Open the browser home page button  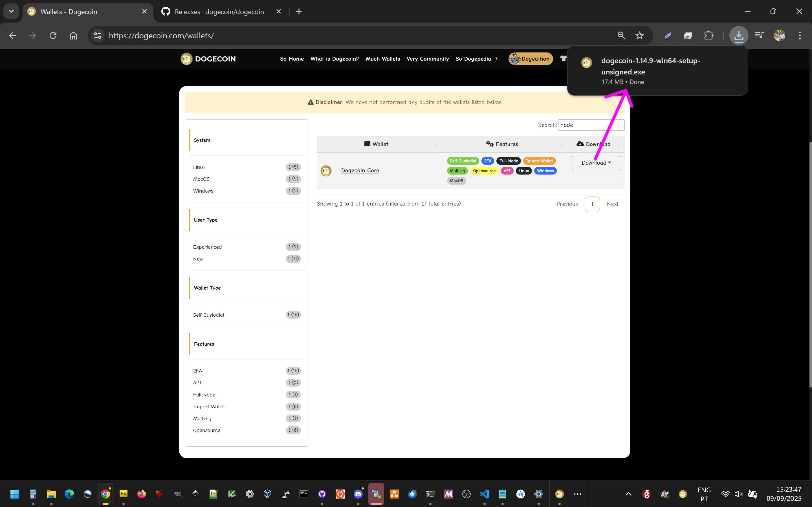pyautogui.click(x=73, y=36)
